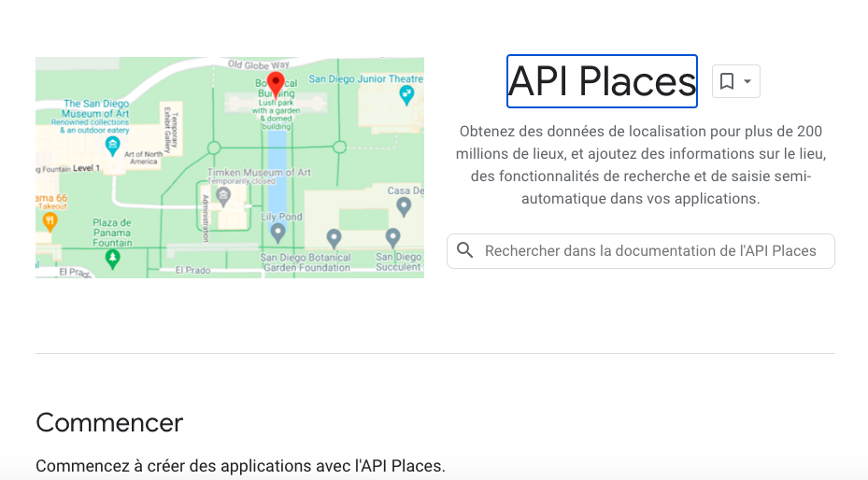Click the San Diego Botanical Garden Foundation pin
The width and height of the screenshot is (868, 480).
[334, 237]
